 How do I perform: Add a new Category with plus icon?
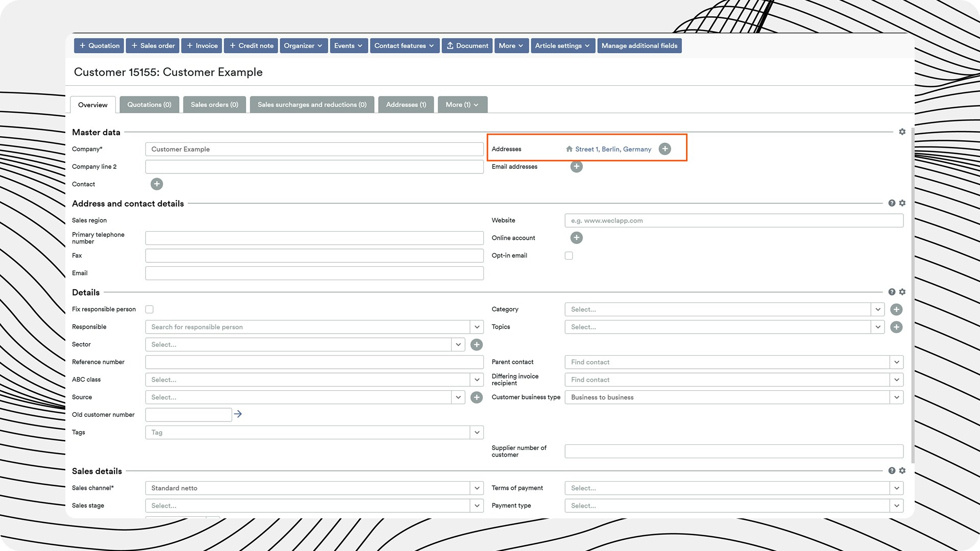(x=896, y=309)
